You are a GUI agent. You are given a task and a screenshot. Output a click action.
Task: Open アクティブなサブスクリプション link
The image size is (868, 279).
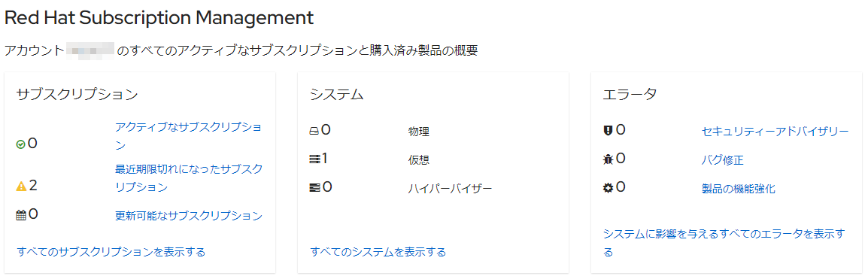click(188, 136)
